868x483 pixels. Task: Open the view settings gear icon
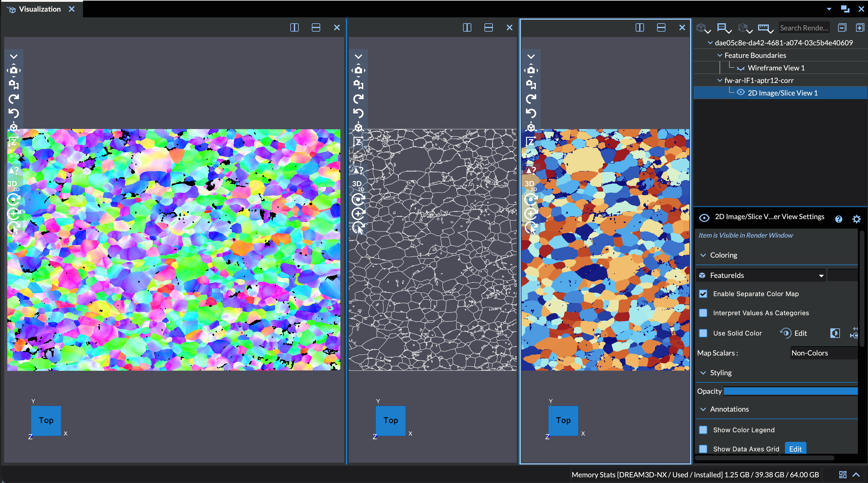point(856,219)
